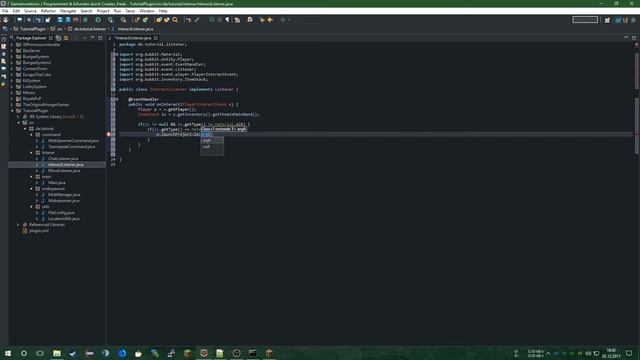Click the Debug toolbar icon

[85, 20]
